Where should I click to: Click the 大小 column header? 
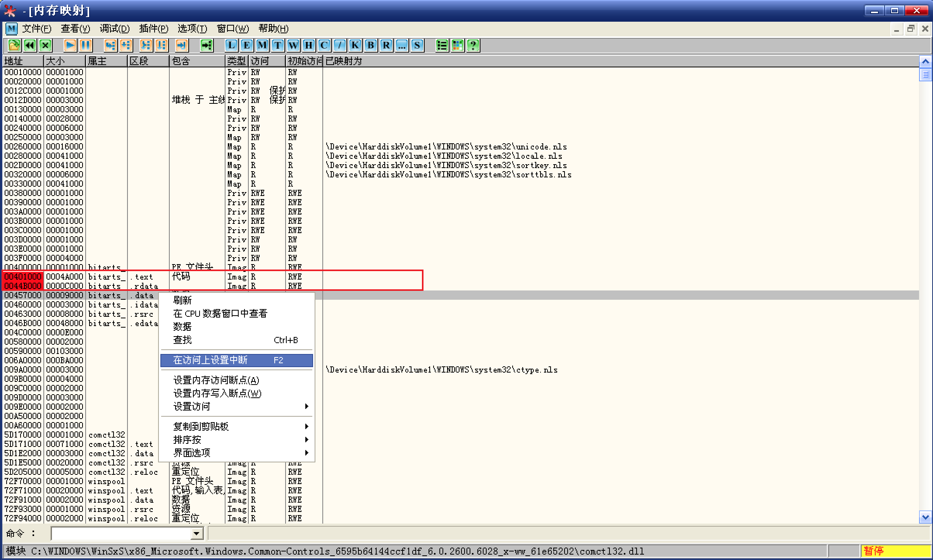(64, 61)
